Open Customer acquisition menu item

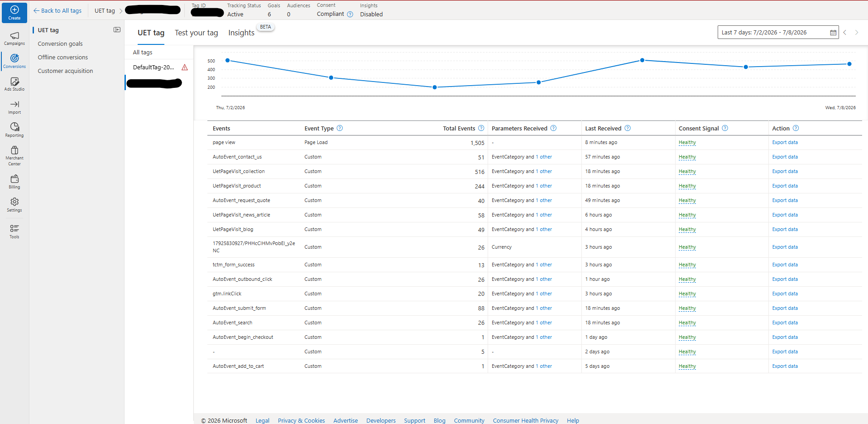tap(65, 71)
